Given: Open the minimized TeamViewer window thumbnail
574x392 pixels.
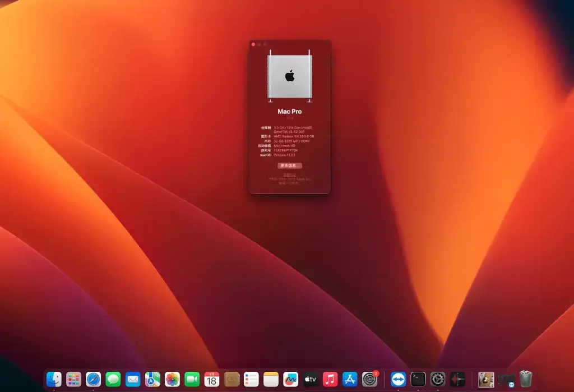Looking at the screenshot, I should [506, 380].
